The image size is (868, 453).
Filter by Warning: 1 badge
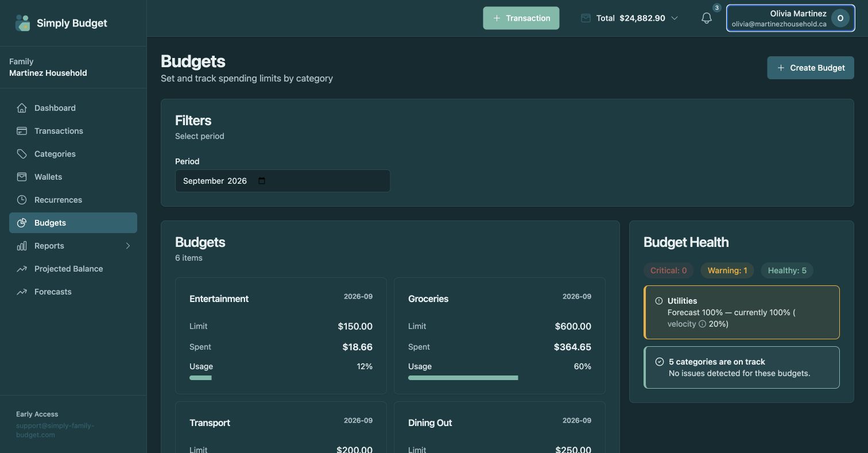tap(727, 270)
